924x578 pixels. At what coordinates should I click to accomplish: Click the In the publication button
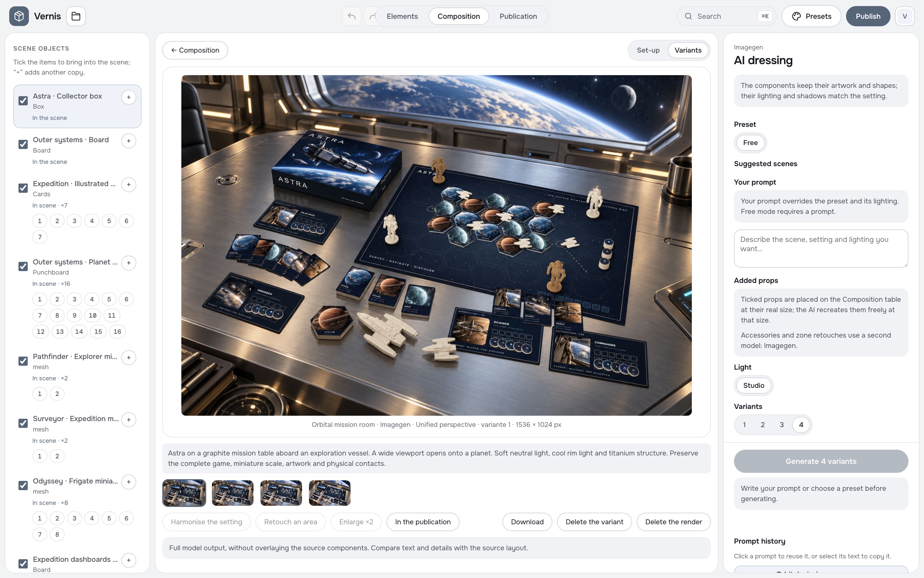423,522
